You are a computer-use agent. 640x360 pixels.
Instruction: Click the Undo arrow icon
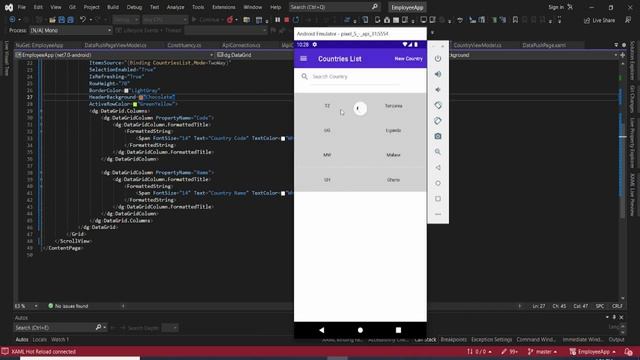pyautogui.click(x=82, y=20)
